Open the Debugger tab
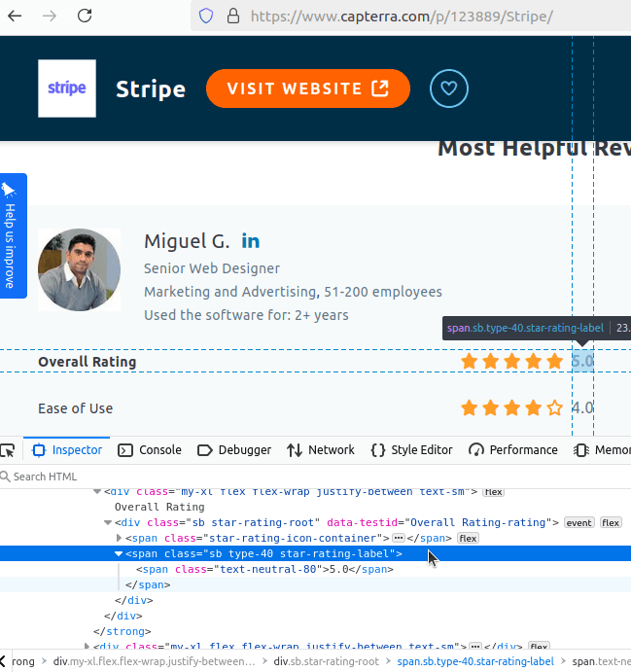The image size is (631, 672). 234,450
